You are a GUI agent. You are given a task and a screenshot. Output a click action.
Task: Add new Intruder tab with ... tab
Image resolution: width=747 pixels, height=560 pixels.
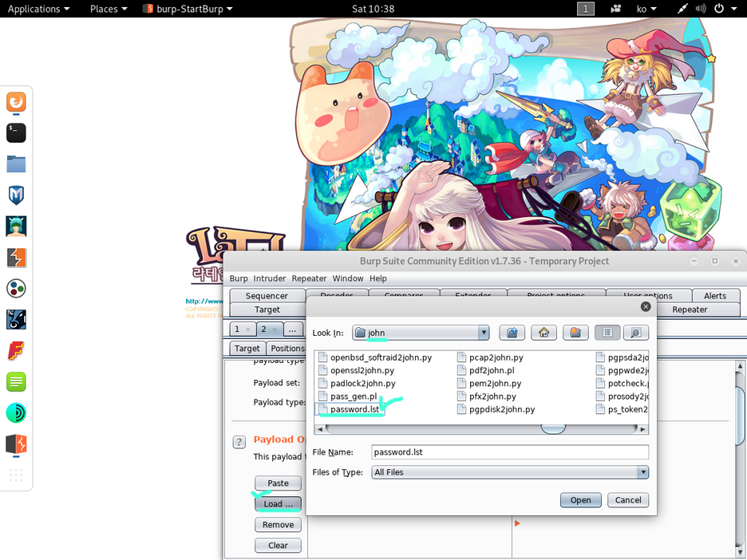(293, 329)
